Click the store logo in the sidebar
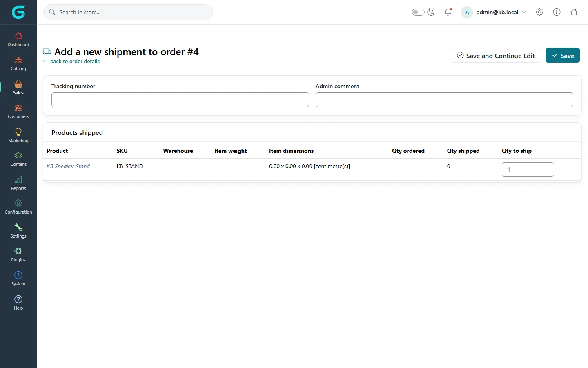Viewport: 588px width, 368px height. [18, 12]
